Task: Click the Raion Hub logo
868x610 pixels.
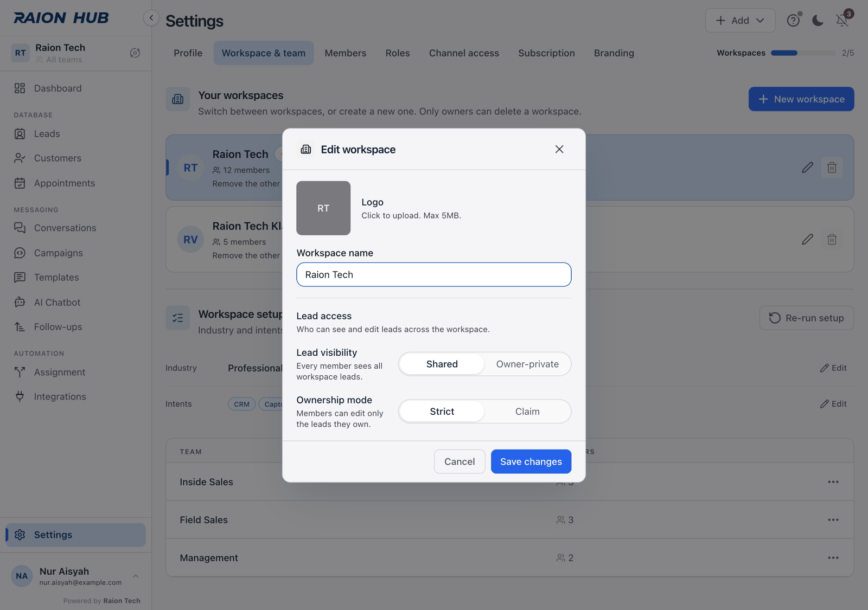Action: (x=61, y=18)
